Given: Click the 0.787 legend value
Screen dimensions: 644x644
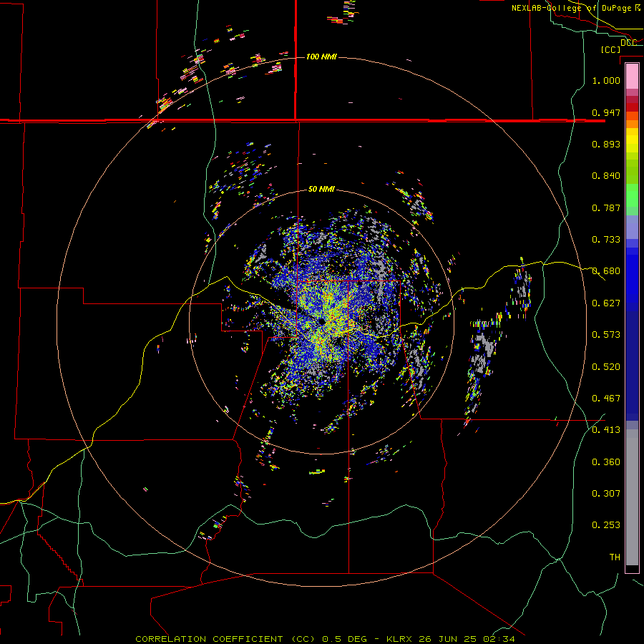Looking at the screenshot, I should click(606, 208).
